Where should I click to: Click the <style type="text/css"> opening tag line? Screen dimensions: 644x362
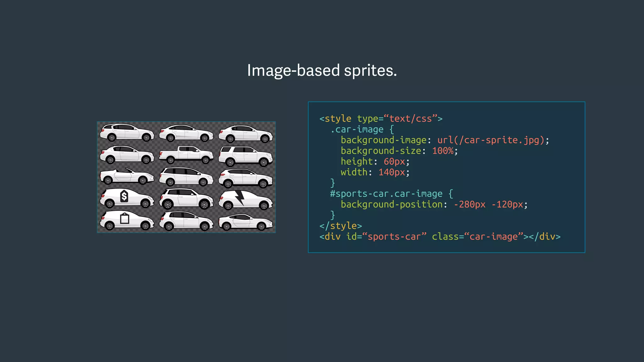coord(381,119)
